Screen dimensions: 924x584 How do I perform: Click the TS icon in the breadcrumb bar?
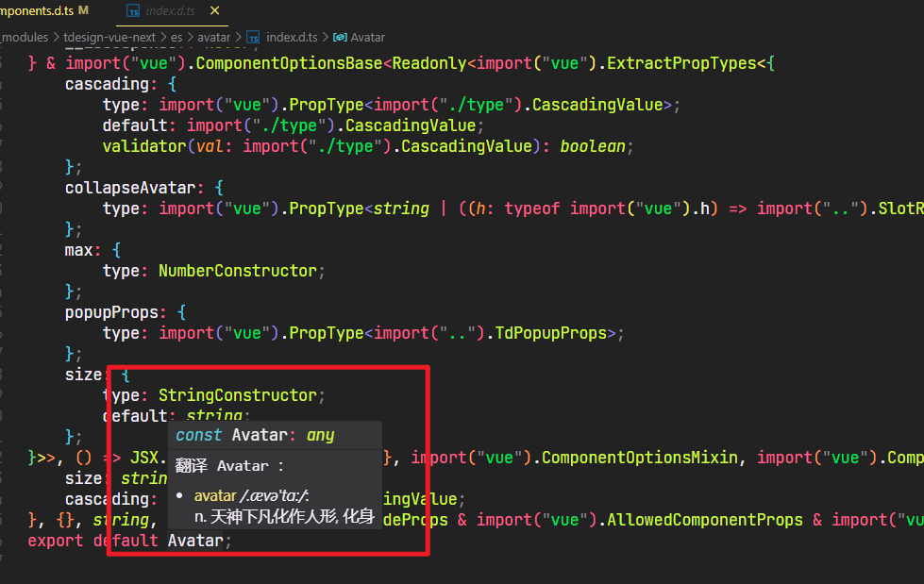(x=252, y=37)
